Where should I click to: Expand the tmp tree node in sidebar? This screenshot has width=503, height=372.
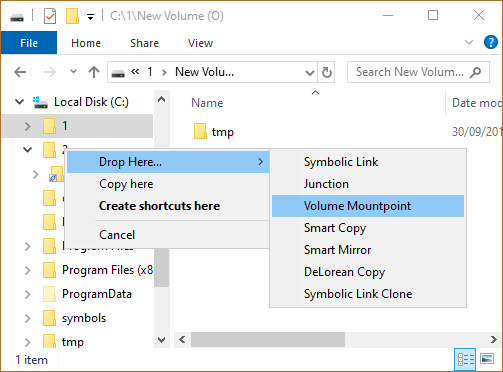point(27,342)
